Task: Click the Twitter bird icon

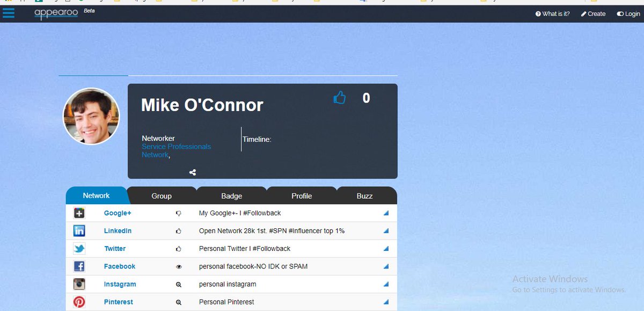Action: pyautogui.click(x=79, y=249)
